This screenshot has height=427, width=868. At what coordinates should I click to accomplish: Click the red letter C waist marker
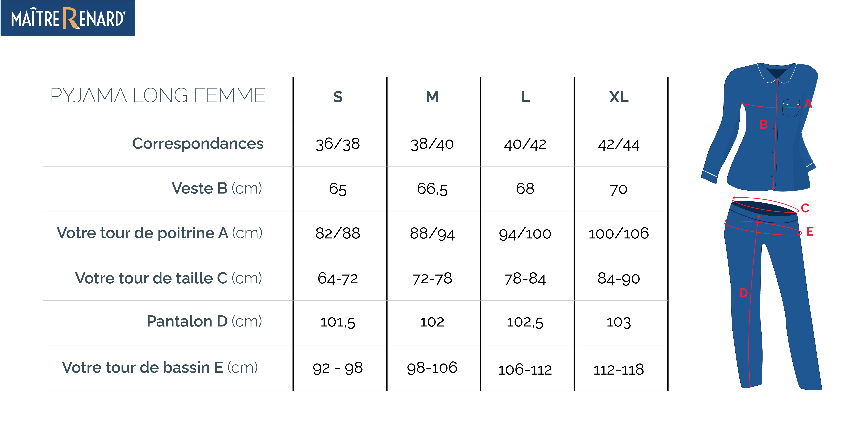805,208
